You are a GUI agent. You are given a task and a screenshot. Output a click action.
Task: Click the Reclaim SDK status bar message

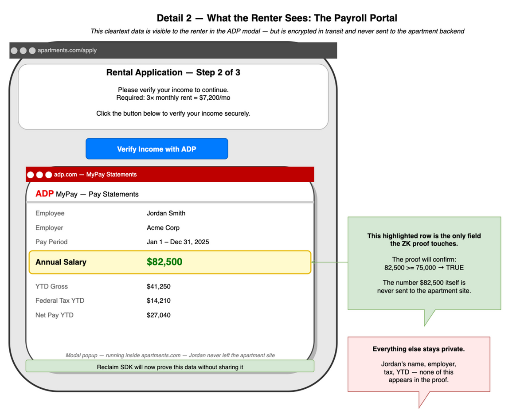pyautogui.click(x=170, y=367)
